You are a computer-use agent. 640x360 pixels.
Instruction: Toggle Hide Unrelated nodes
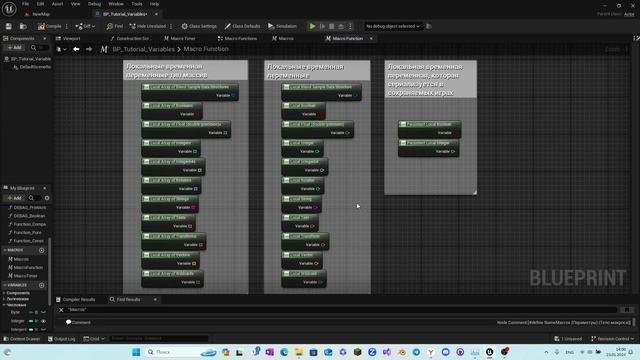coord(147,26)
